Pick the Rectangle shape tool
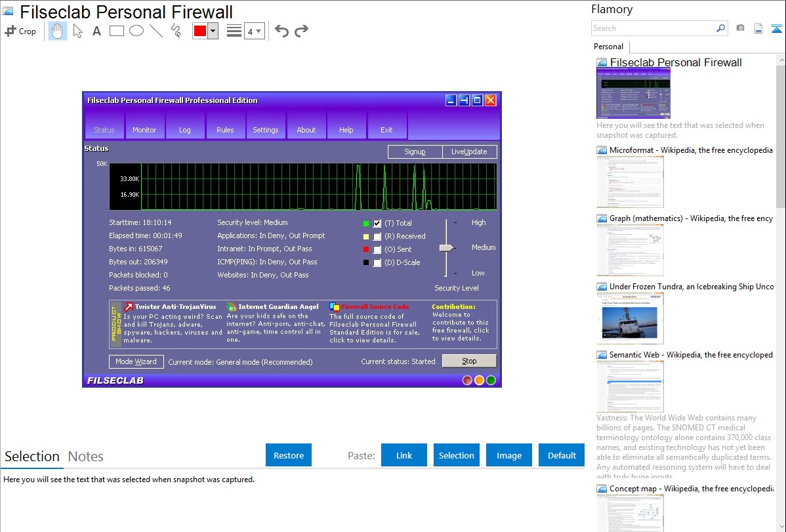 tap(116, 31)
